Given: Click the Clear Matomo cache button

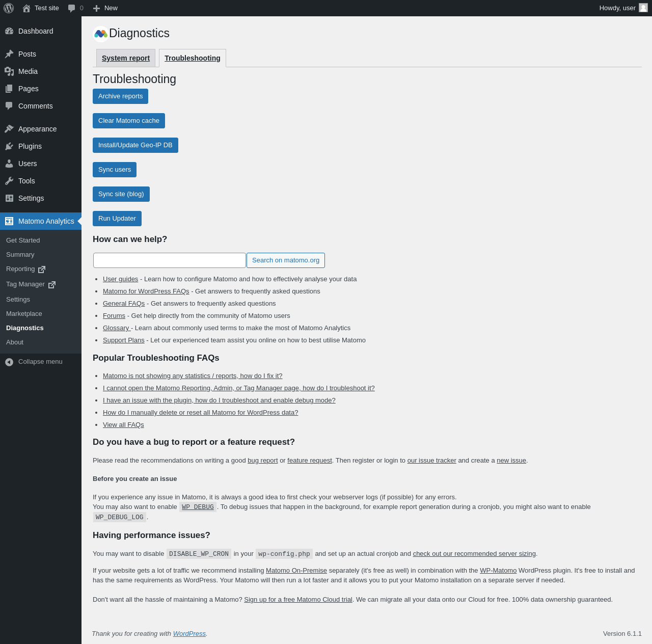Looking at the screenshot, I should tap(129, 121).
